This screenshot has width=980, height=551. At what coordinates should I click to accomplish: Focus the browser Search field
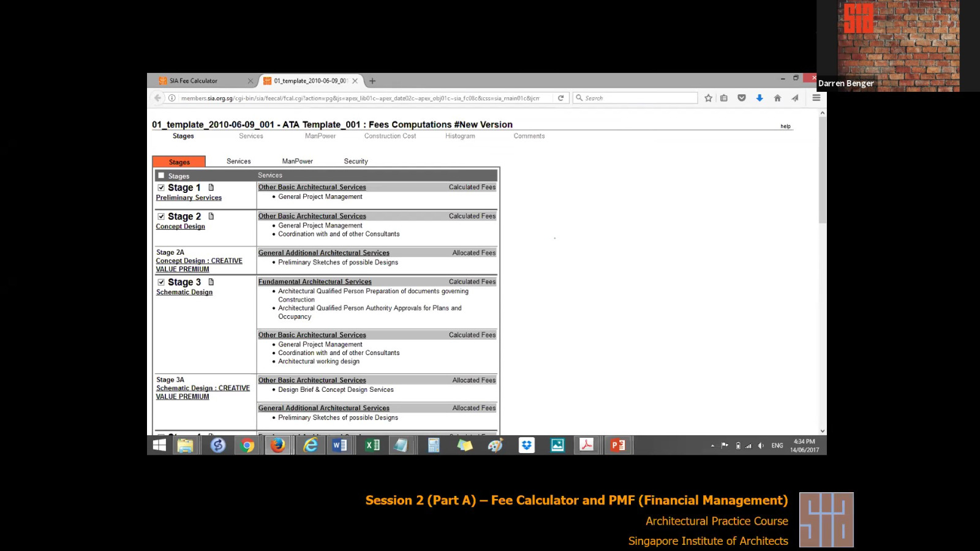click(635, 98)
